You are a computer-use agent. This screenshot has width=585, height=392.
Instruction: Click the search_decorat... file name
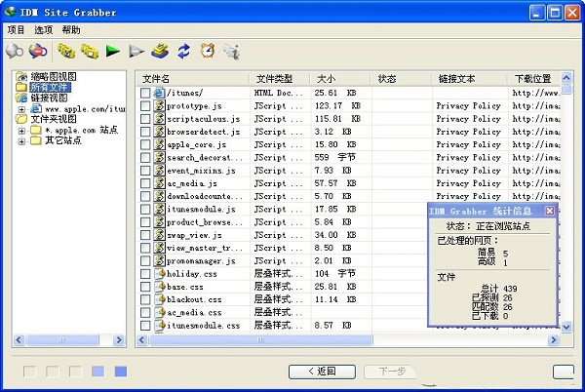[205, 158]
